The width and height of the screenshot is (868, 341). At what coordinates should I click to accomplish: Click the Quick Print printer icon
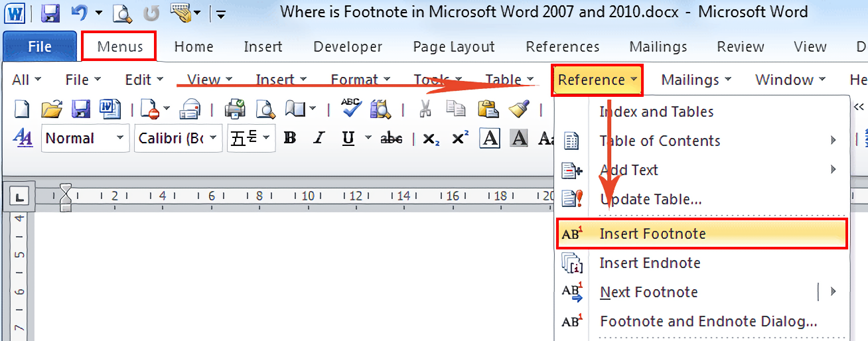234,109
